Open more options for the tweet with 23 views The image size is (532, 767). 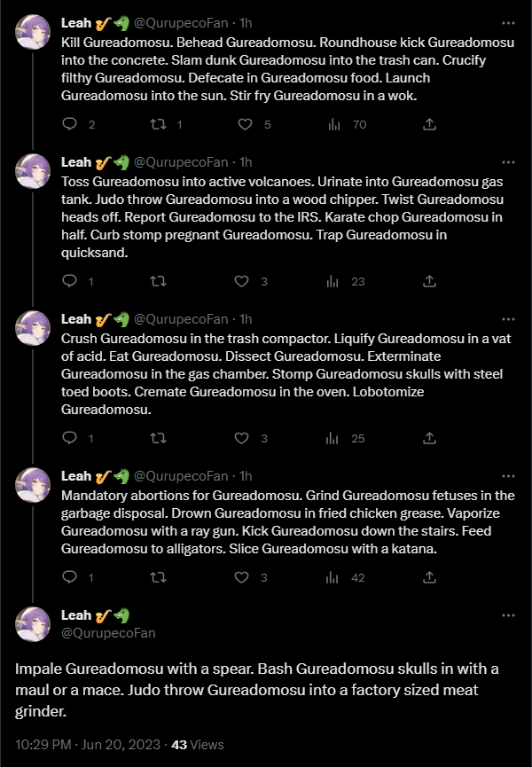click(508, 161)
